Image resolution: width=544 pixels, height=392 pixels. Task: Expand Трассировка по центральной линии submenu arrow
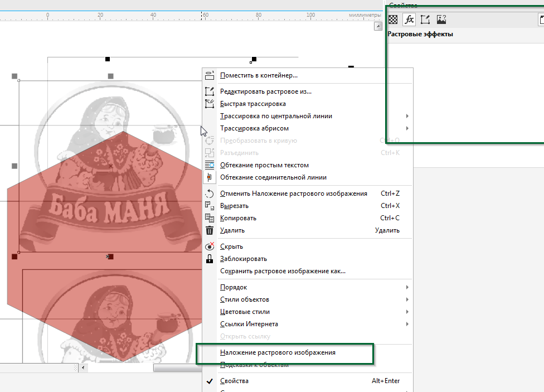[x=407, y=116]
